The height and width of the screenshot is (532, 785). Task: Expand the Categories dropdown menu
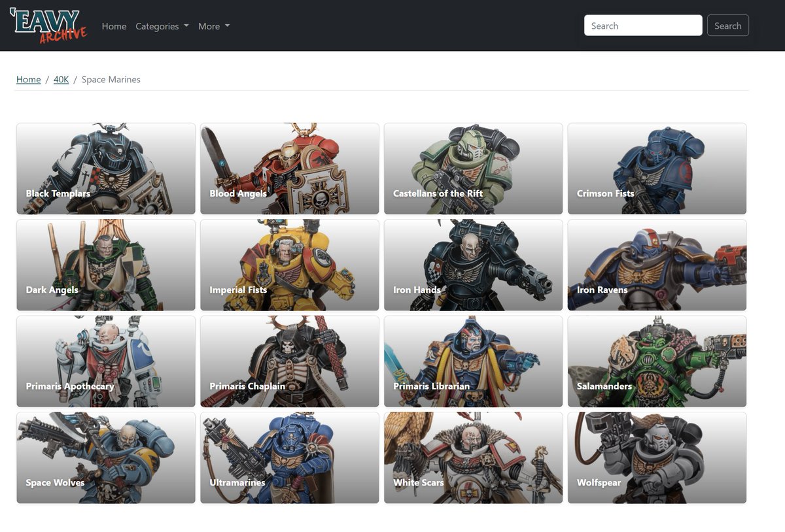[x=162, y=26]
